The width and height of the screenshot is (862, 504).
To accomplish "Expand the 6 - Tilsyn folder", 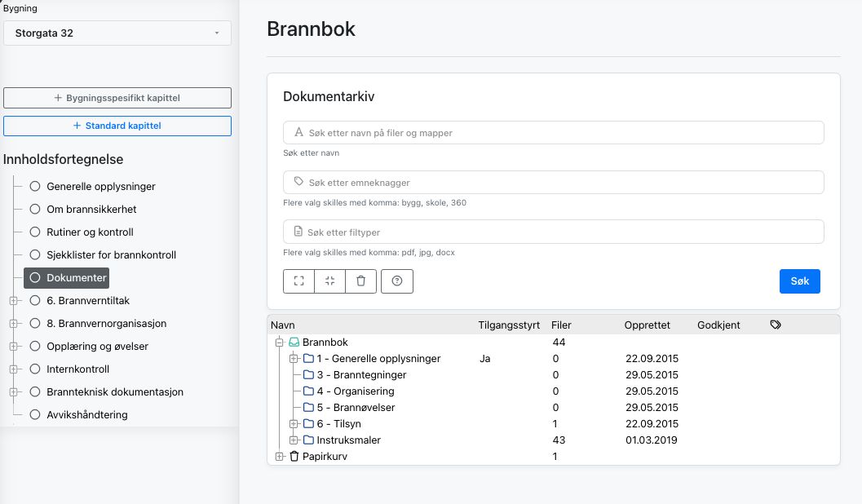I will 294,423.
